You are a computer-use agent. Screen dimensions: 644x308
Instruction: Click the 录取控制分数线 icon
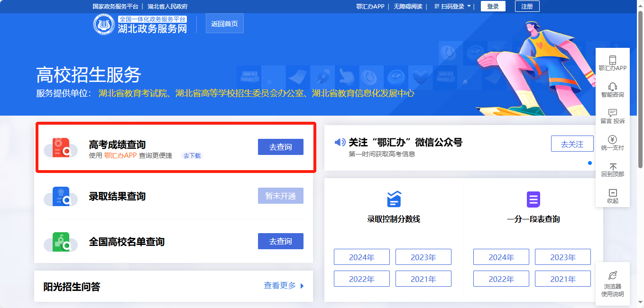pos(394,199)
